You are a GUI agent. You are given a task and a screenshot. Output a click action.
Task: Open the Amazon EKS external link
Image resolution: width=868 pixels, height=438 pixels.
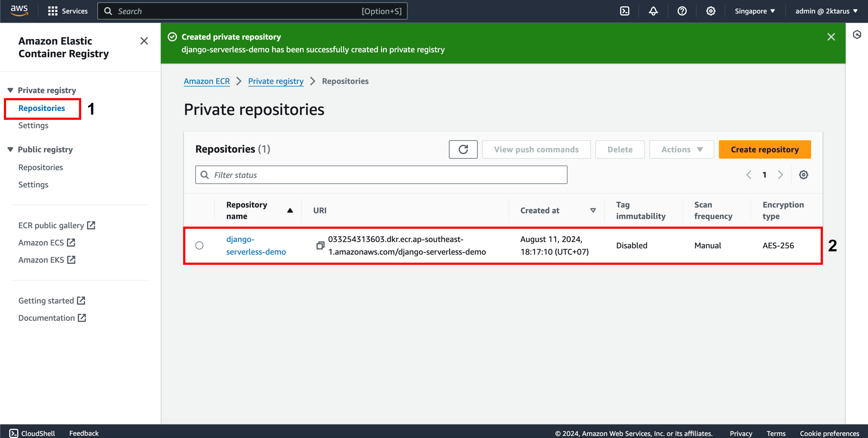pyautogui.click(x=47, y=260)
